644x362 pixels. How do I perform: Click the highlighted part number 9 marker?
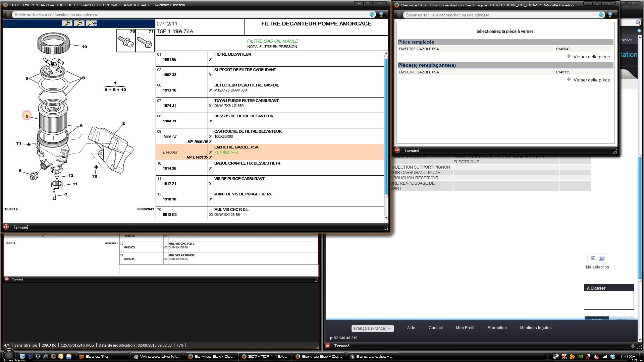[27, 116]
